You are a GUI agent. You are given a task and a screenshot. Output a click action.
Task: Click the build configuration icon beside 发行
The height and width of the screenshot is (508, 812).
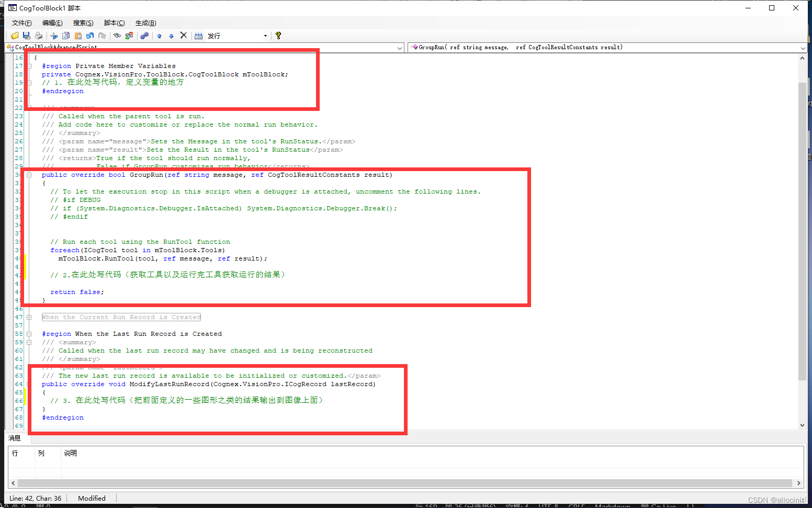pos(199,36)
